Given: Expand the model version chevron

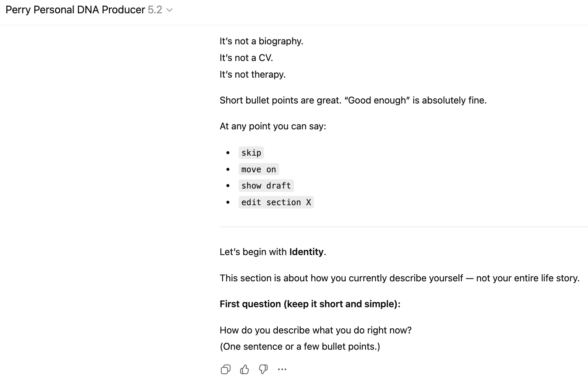Looking at the screenshot, I should tap(170, 10).
